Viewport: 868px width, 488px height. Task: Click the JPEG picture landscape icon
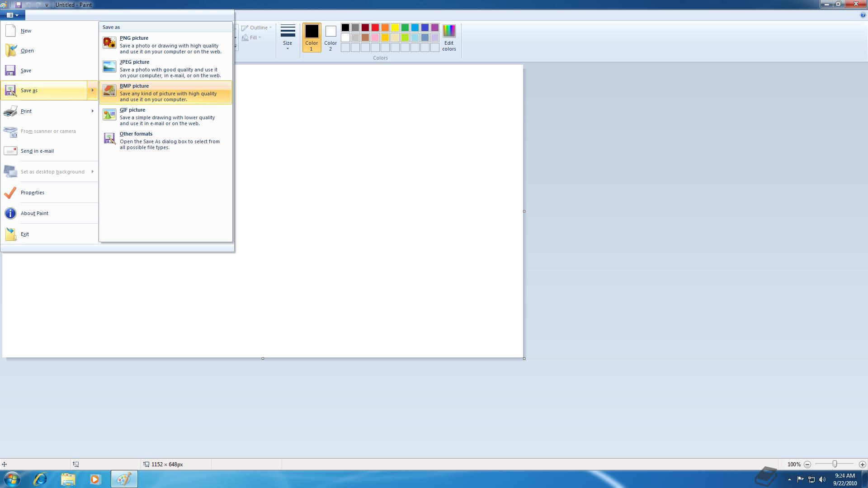coord(109,66)
